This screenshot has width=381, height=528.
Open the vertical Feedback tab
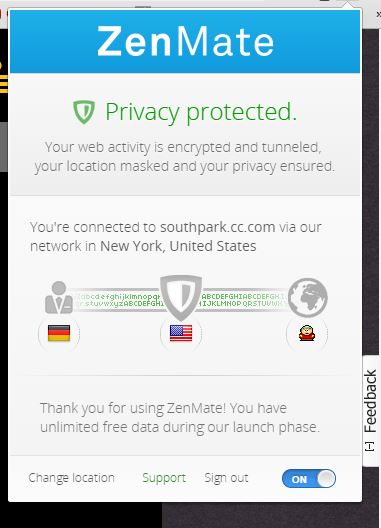(371, 401)
